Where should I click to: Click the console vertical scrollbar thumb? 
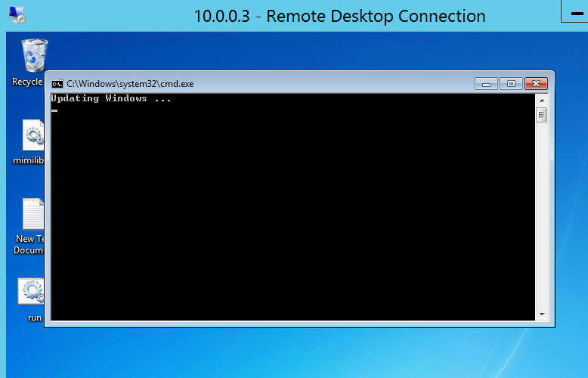click(541, 115)
